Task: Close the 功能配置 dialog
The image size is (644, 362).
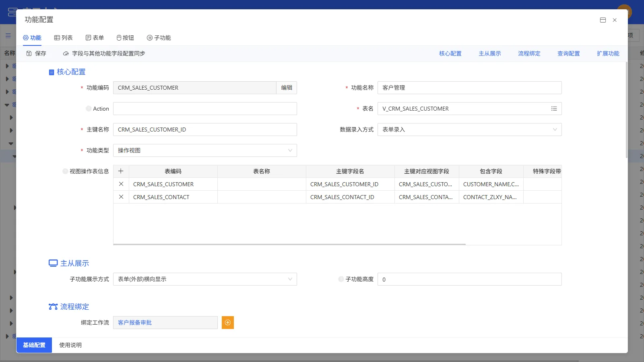Action: point(615,20)
